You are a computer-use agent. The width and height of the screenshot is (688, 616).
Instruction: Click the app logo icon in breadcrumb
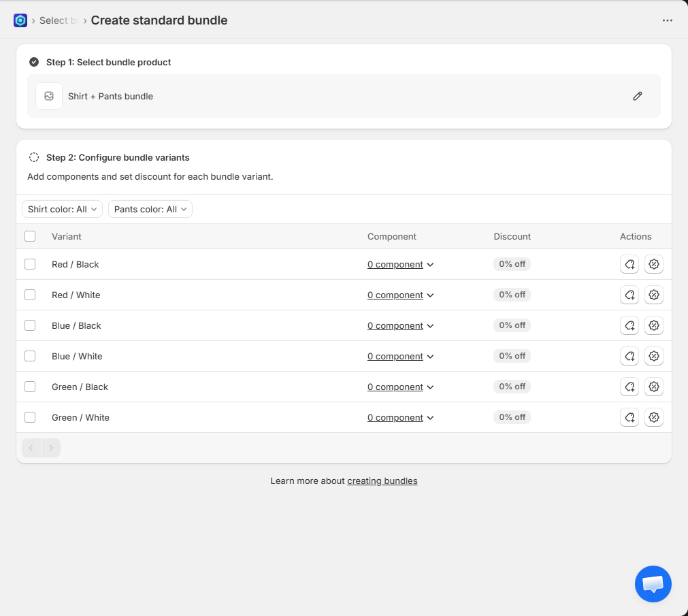point(20,20)
